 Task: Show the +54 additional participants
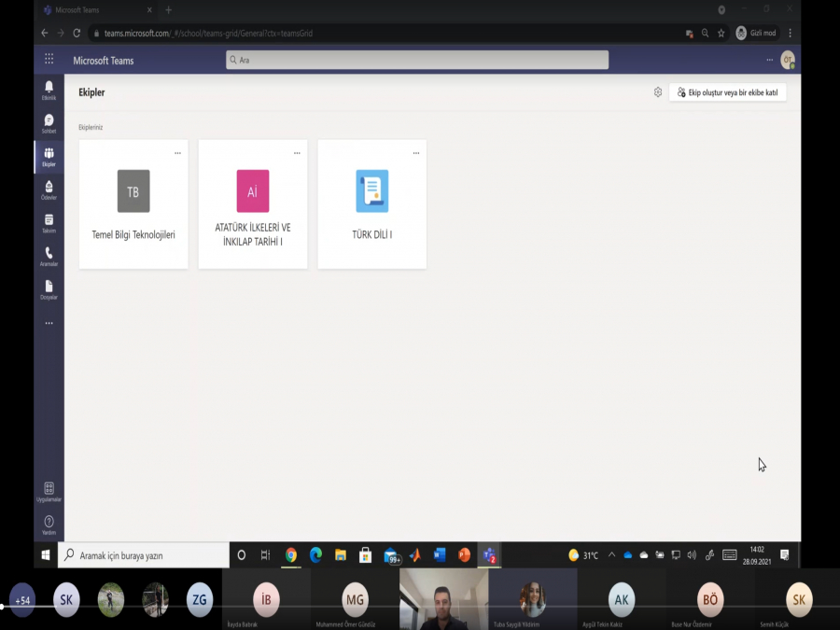22,600
